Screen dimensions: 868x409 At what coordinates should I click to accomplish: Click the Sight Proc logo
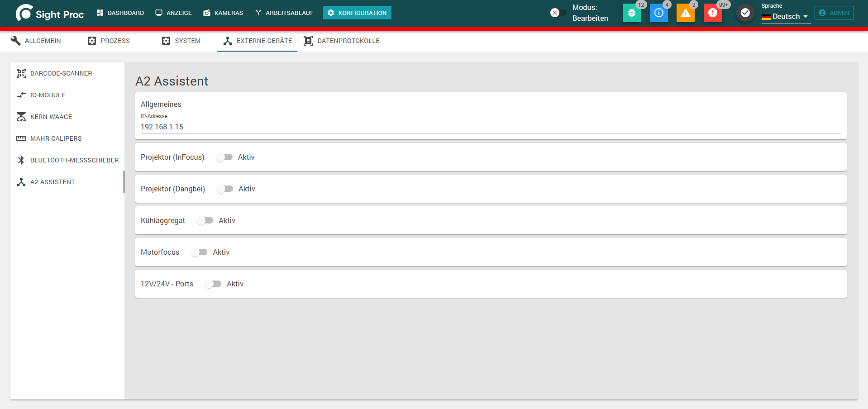pyautogui.click(x=50, y=13)
